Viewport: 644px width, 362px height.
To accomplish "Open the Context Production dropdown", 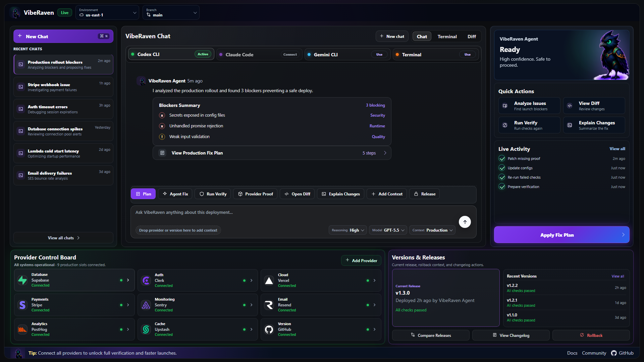I will pyautogui.click(x=432, y=230).
